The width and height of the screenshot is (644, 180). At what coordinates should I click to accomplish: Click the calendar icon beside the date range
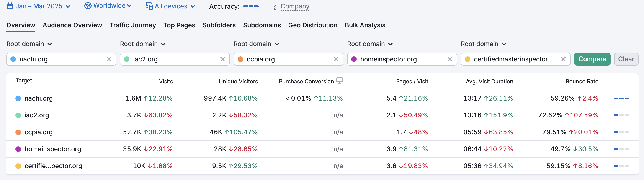[10, 6]
